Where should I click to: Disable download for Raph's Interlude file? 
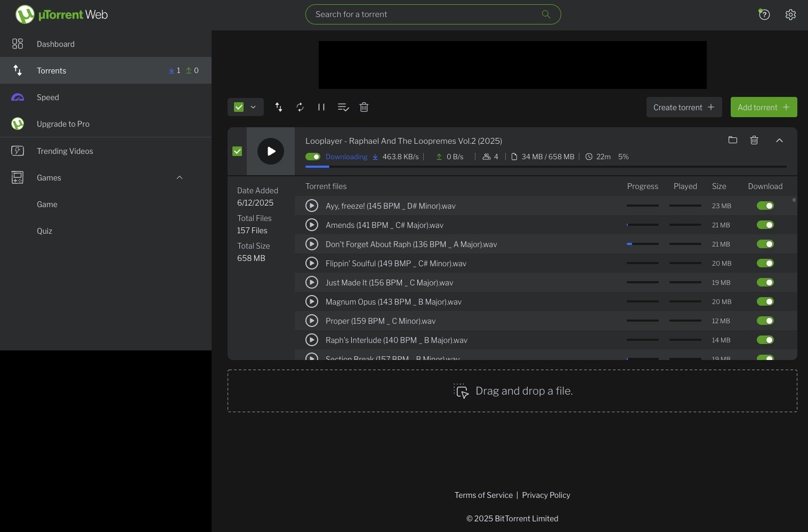click(765, 340)
